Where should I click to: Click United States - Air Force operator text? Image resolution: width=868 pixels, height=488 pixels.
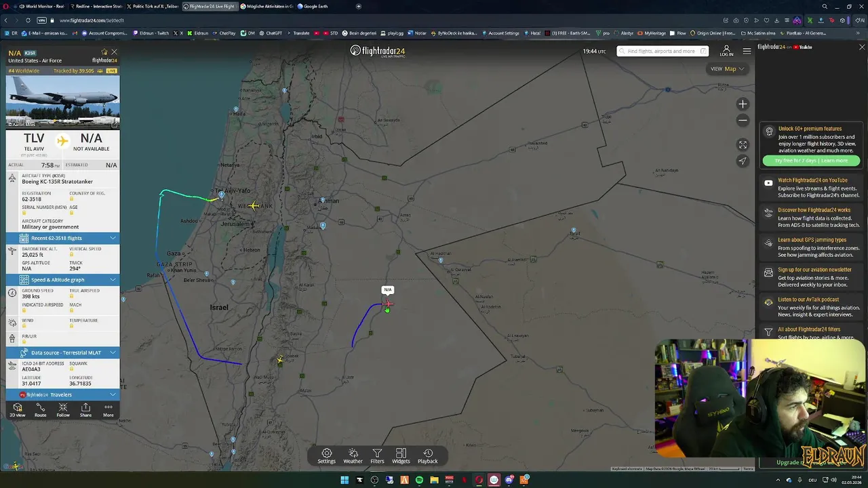(x=35, y=60)
